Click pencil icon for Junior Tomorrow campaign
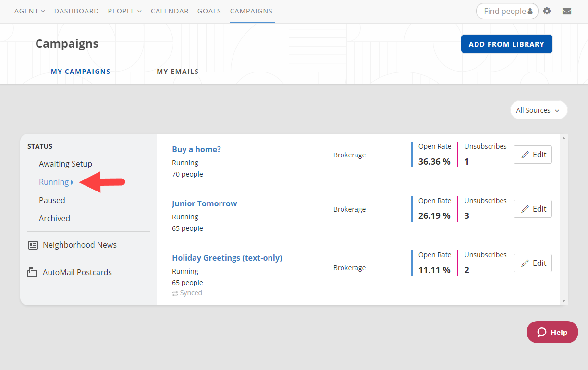Screen dimensions: 588x370 pyautogui.click(x=525, y=209)
